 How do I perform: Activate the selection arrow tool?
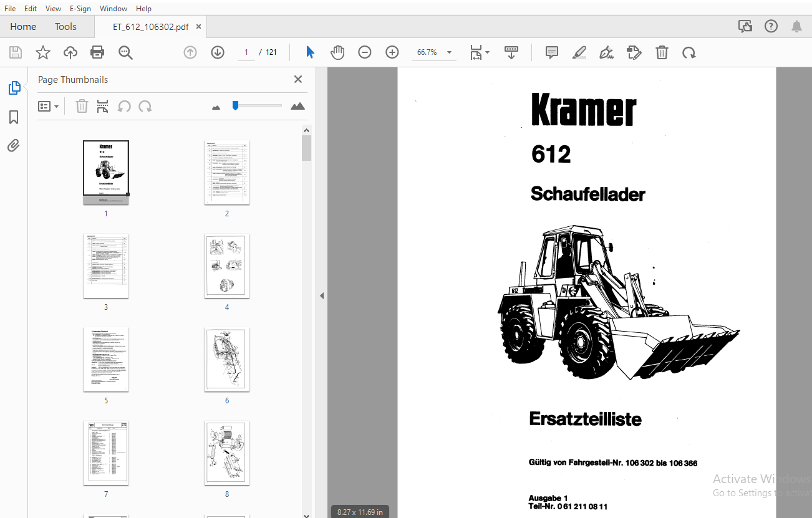click(310, 52)
